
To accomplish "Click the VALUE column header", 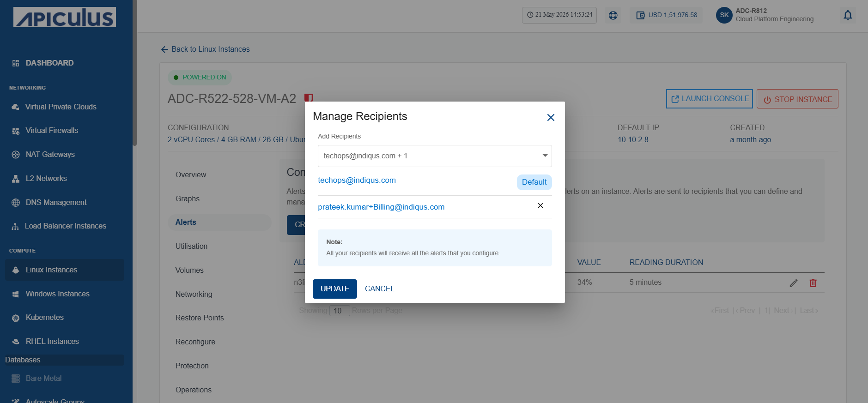I will pos(589,263).
